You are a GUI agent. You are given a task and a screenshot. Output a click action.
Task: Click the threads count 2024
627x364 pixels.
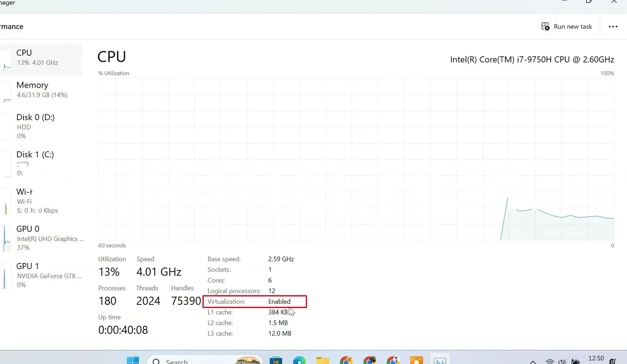148,301
